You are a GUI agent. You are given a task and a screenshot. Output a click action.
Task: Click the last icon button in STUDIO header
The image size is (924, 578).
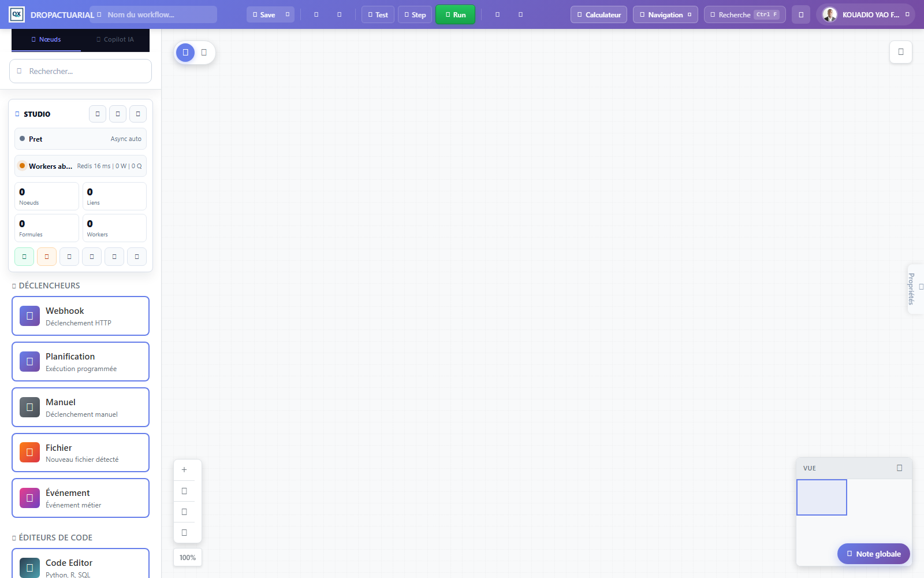(138, 114)
